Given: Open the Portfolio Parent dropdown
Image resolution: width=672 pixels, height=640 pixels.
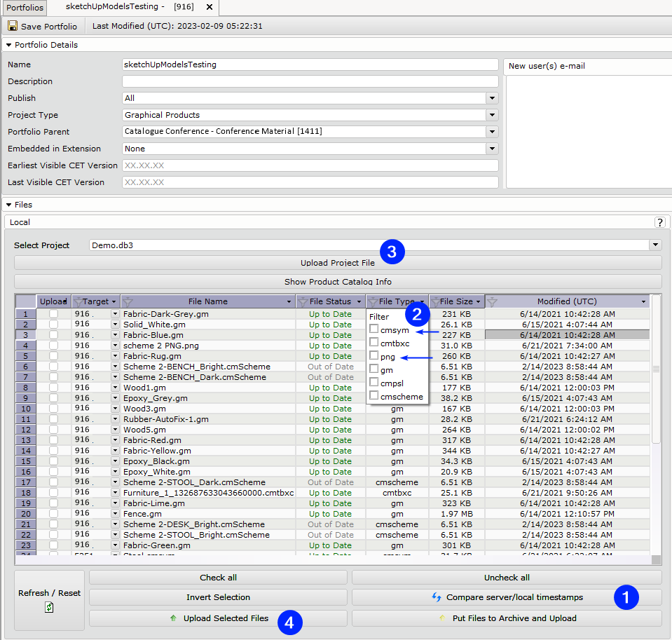Looking at the screenshot, I should [492, 132].
